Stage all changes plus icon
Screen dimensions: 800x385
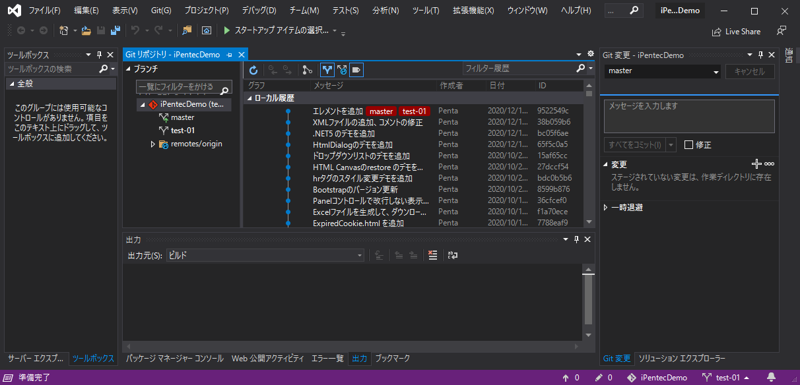[x=757, y=164]
